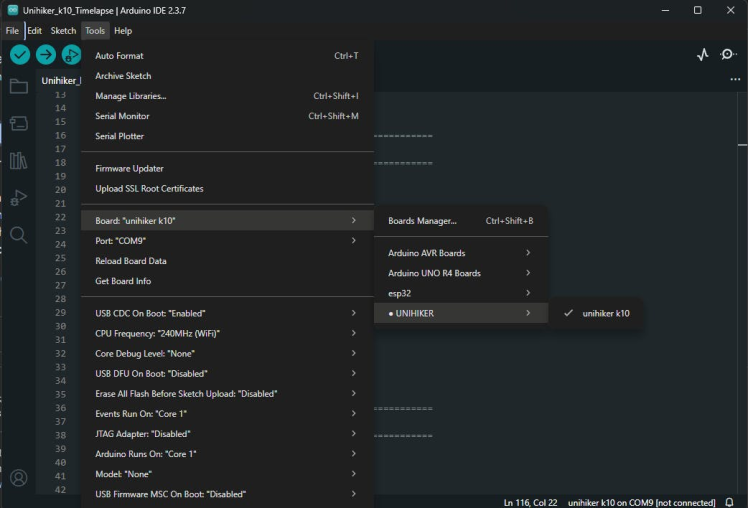Select the checked unihiker k10 board
Image resolution: width=748 pixels, height=508 pixels.
point(595,313)
